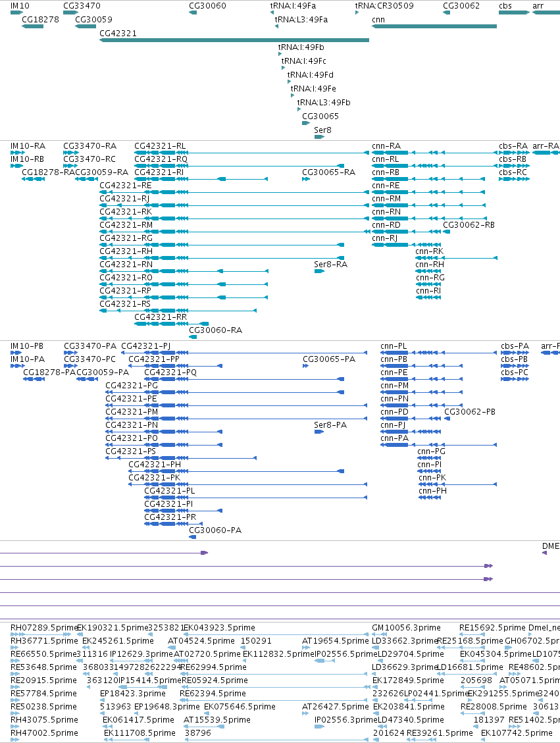Select cDNA RH07289.5prime
This screenshot has height=743, width=560.
click(x=43, y=628)
